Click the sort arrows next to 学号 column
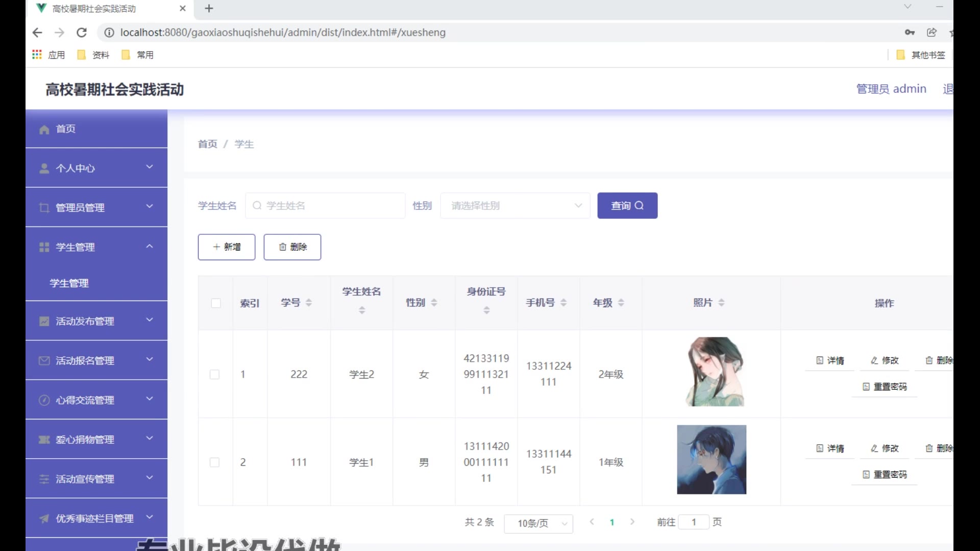980x551 pixels. [x=309, y=303]
